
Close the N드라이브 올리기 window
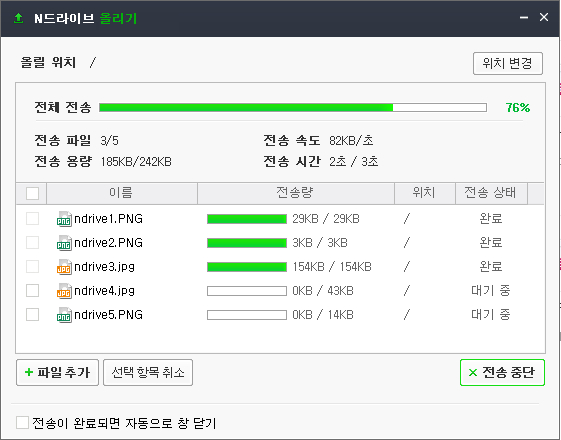click(x=544, y=17)
